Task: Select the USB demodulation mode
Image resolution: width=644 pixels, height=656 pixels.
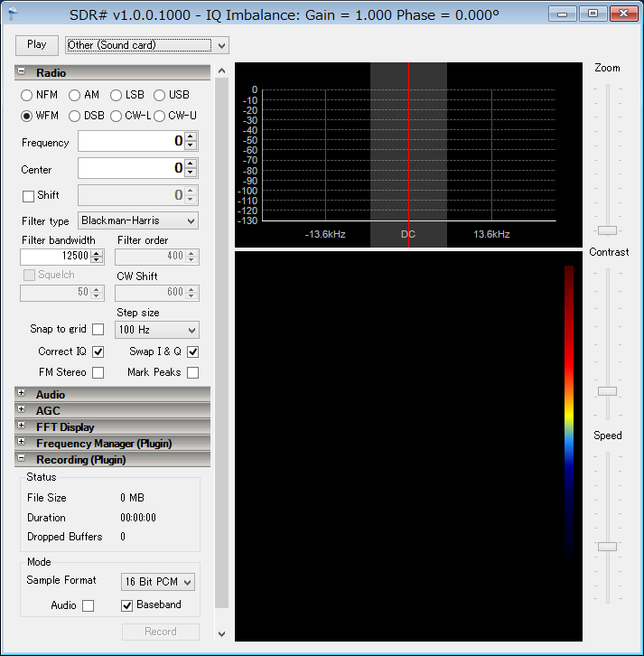Action: [160, 95]
